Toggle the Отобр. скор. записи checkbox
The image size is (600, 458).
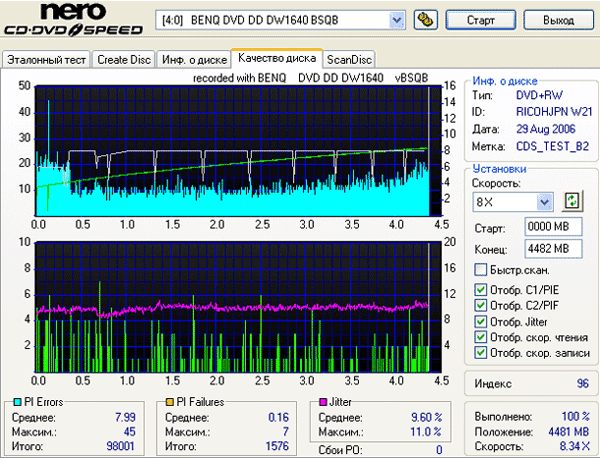[481, 353]
